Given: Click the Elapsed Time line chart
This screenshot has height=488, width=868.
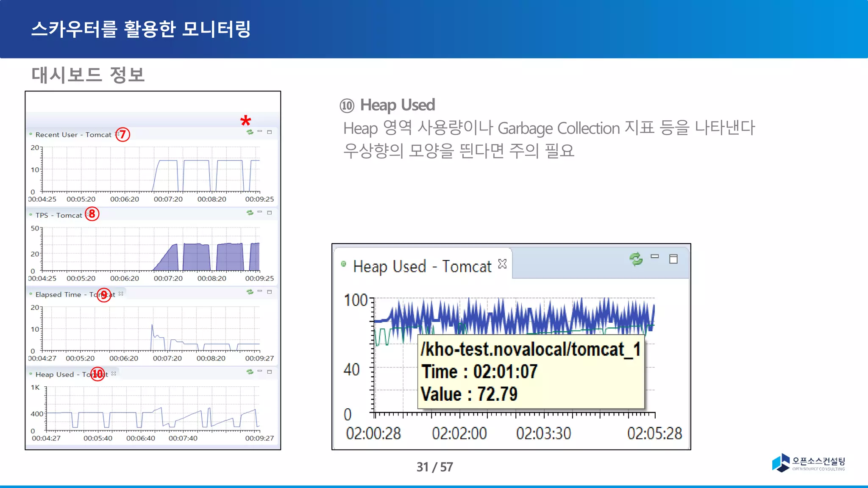Looking at the screenshot, I should [x=151, y=329].
